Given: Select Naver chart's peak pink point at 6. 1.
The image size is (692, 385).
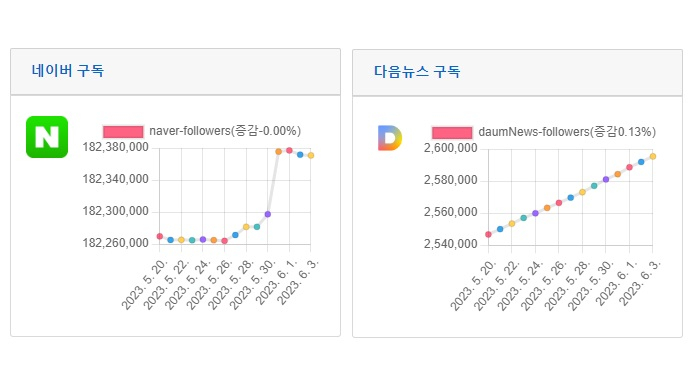Looking at the screenshot, I should pyautogui.click(x=290, y=150).
